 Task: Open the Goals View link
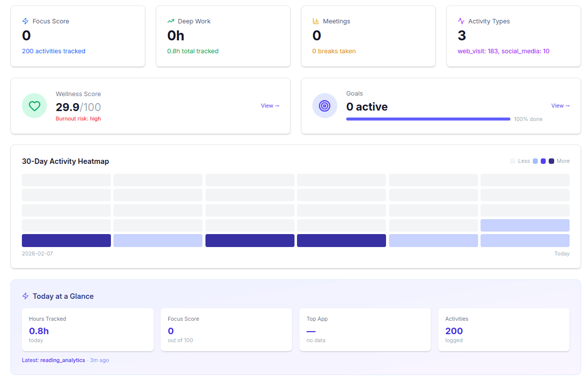[561, 106]
